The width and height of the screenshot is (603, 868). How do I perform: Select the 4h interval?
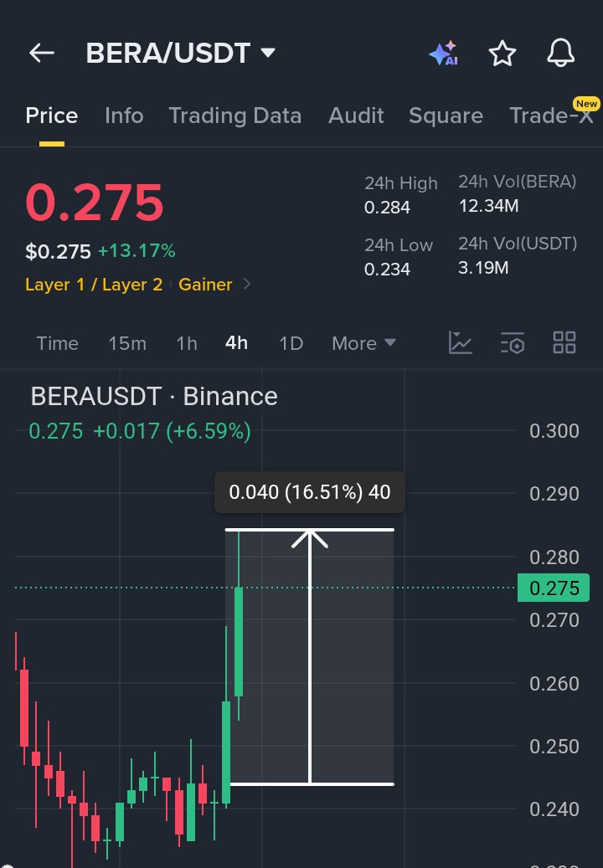coord(236,343)
